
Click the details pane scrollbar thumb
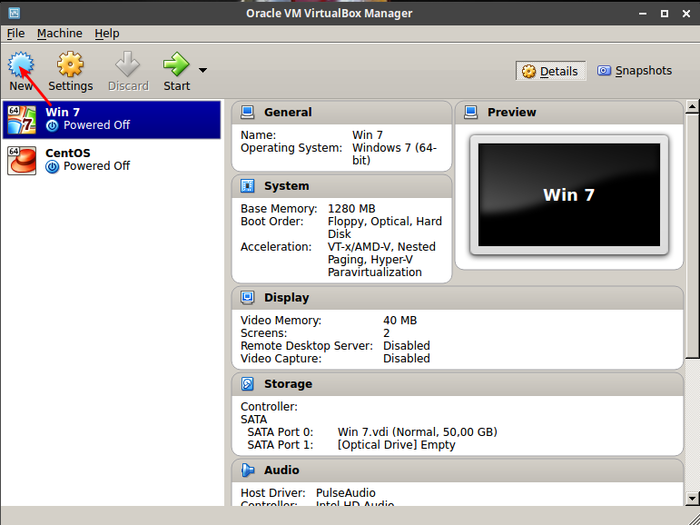click(692, 235)
